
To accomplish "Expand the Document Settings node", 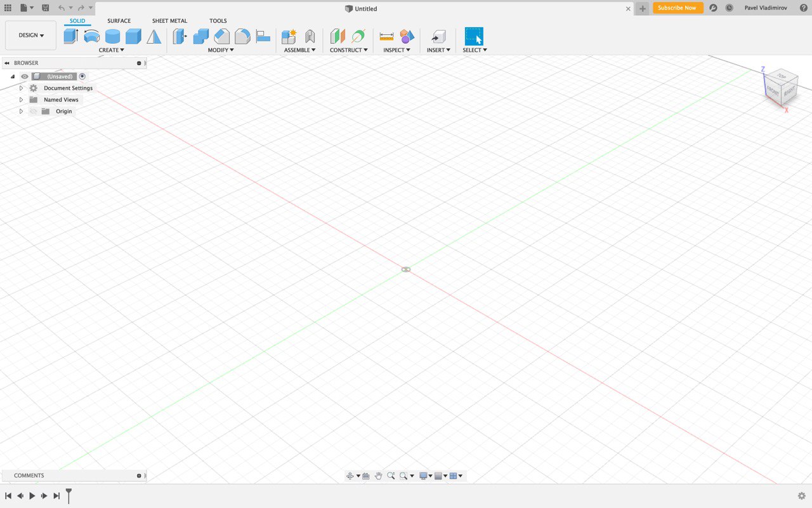I will [x=21, y=88].
